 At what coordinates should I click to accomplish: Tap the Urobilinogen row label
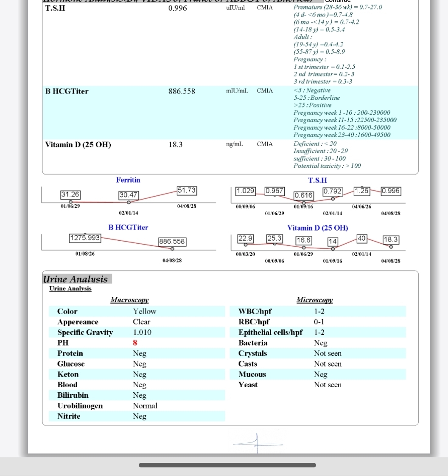click(x=80, y=406)
